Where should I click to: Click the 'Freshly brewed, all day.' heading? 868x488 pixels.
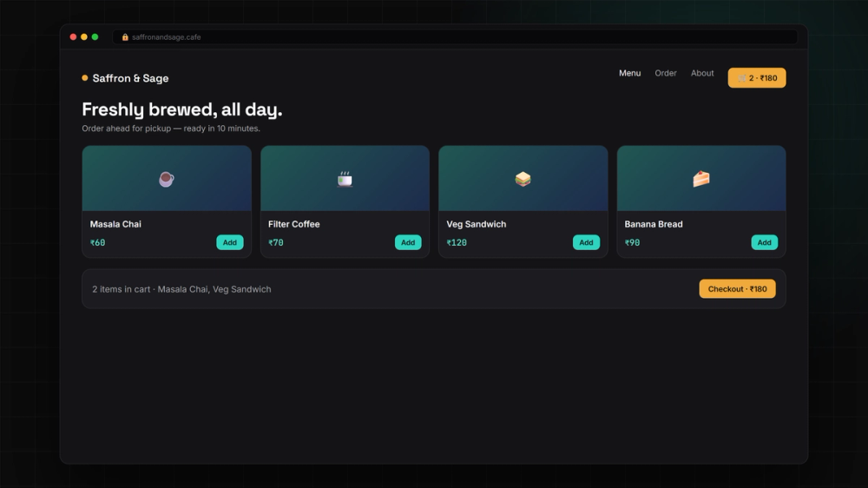182,109
